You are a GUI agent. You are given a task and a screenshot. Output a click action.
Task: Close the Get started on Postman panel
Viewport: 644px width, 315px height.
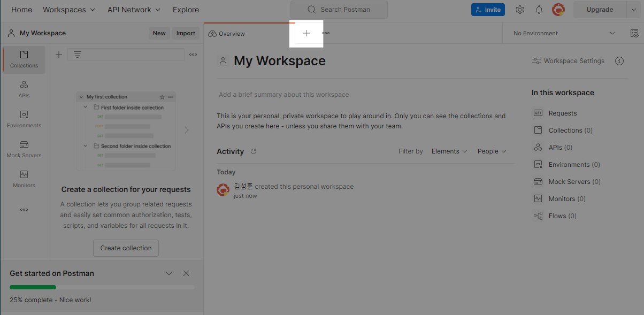tap(186, 273)
